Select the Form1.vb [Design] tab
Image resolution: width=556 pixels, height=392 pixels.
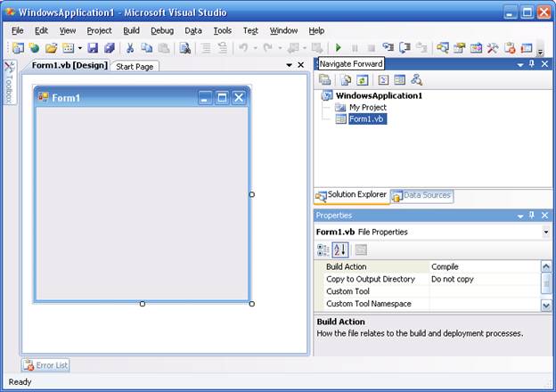69,66
